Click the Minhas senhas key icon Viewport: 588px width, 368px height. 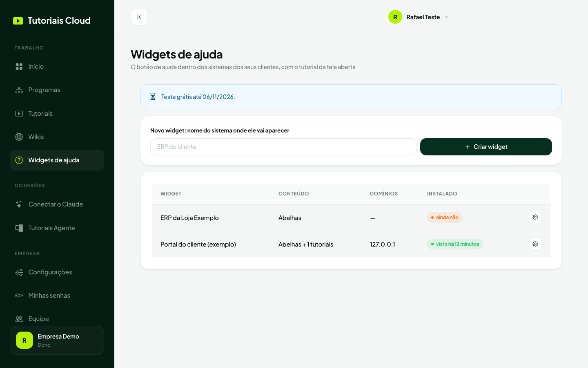click(x=19, y=296)
